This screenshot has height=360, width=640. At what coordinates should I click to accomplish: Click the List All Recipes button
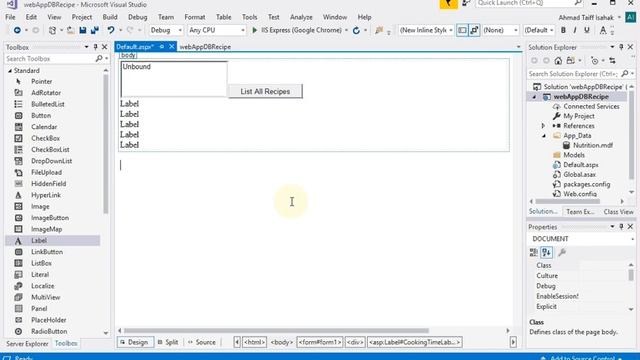[265, 91]
